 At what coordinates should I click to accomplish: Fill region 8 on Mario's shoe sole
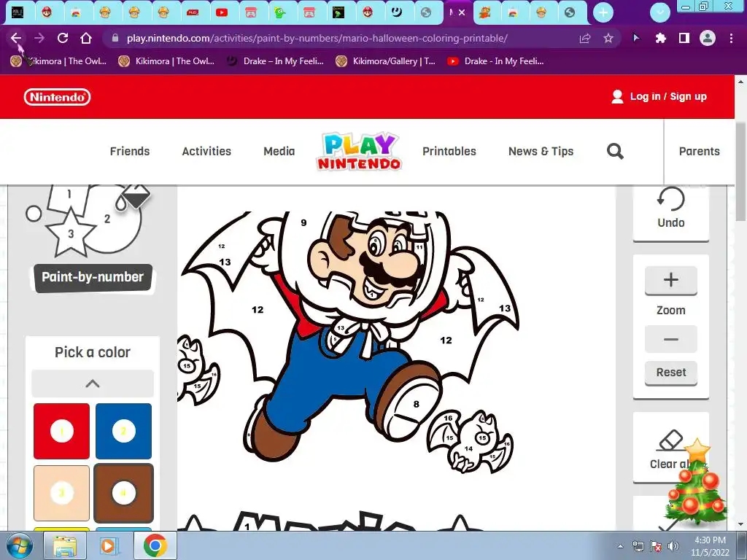point(416,404)
